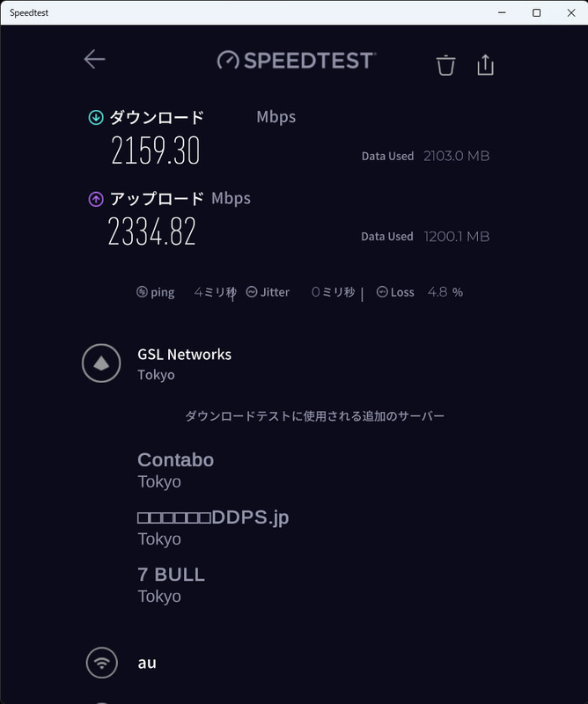Viewport: 588px width, 704px height.
Task: Share the result using the share icon
Action: 485,63
